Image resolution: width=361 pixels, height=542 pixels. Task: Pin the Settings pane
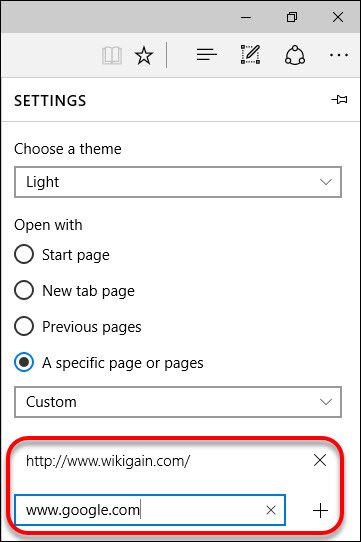[x=339, y=100]
